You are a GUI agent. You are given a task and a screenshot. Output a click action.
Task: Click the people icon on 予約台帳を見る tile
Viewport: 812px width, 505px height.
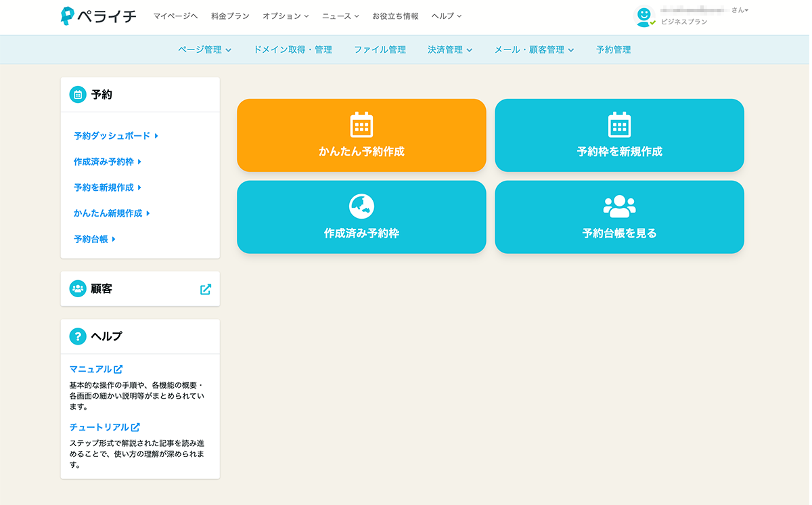619,206
